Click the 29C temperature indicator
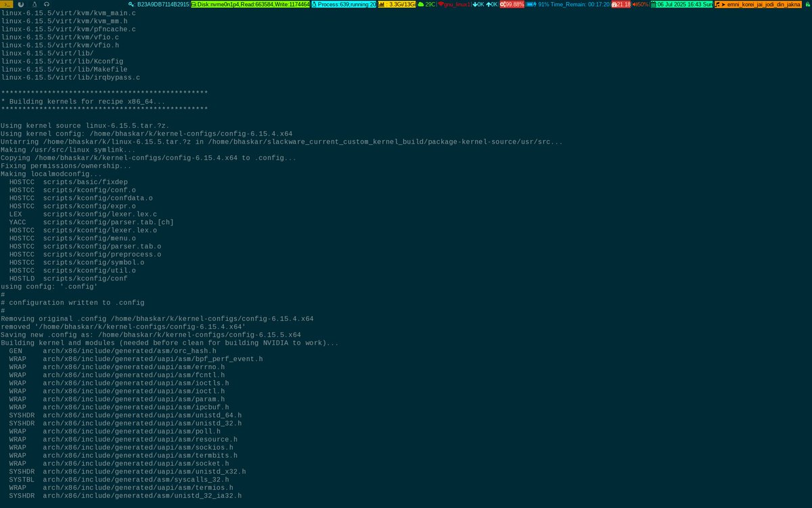The width and height of the screenshot is (812, 508). [x=427, y=4]
